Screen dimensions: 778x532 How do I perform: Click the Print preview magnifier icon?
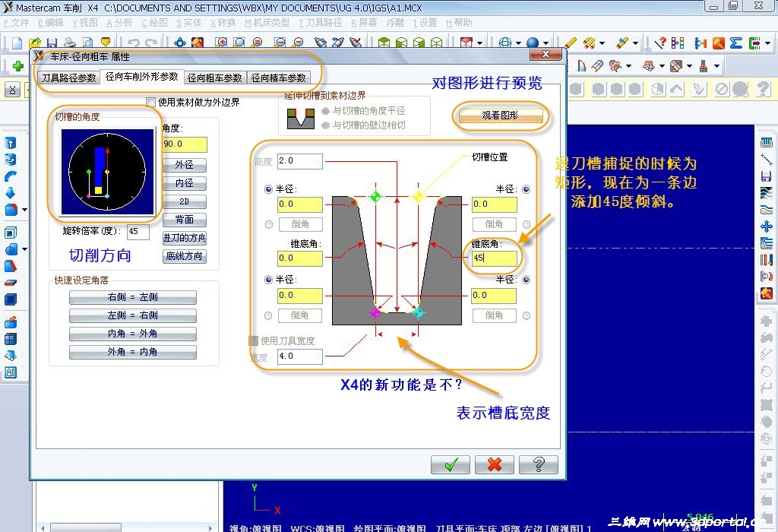(x=88, y=43)
